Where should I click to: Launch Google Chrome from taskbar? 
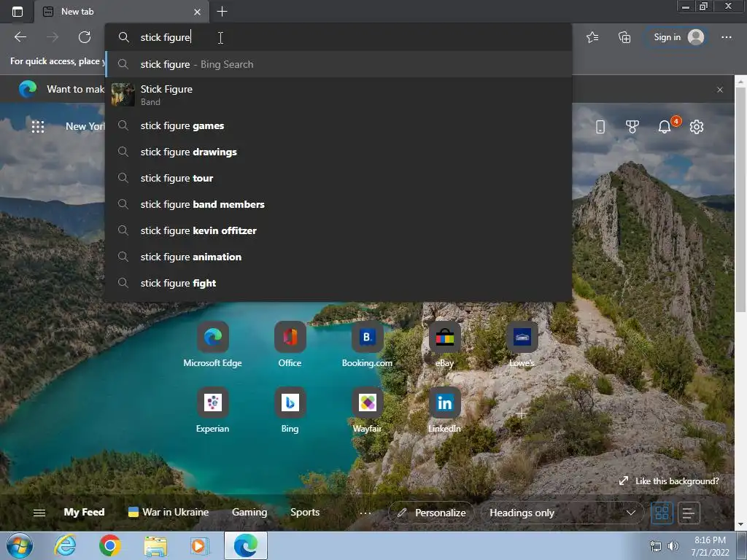[x=110, y=545]
